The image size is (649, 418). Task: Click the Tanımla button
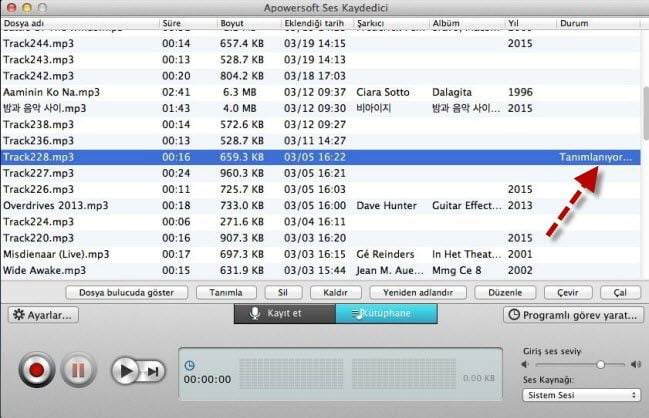226,293
